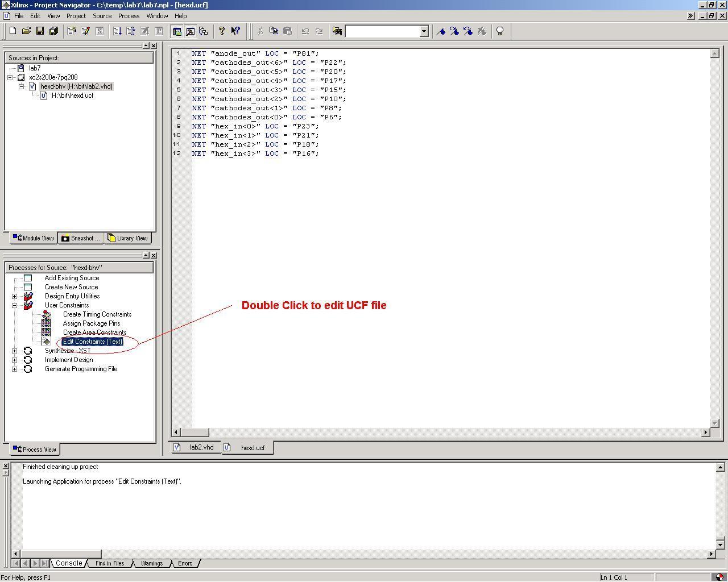Image resolution: width=728 pixels, height=582 pixels.
Task: Select the Process View tab
Action: tap(35, 450)
